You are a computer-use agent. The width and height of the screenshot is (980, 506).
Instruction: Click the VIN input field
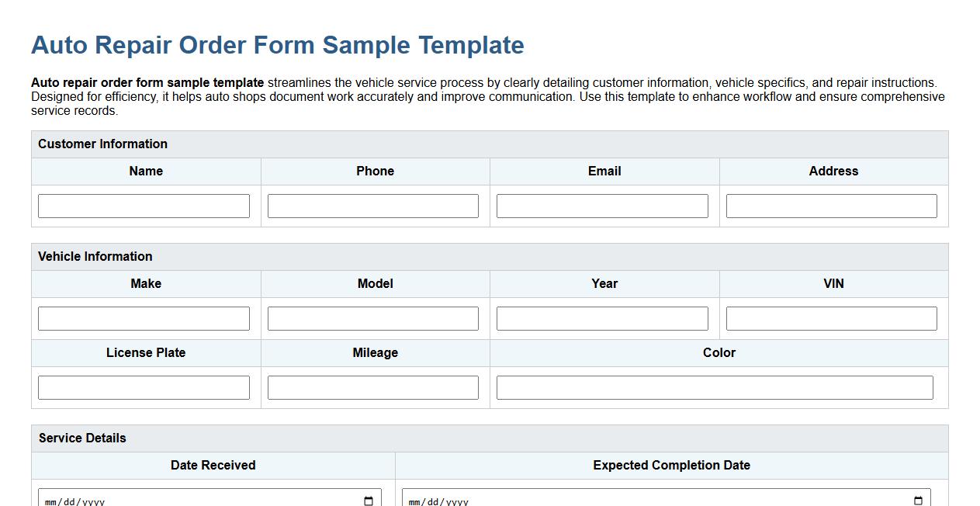[x=831, y=317]
